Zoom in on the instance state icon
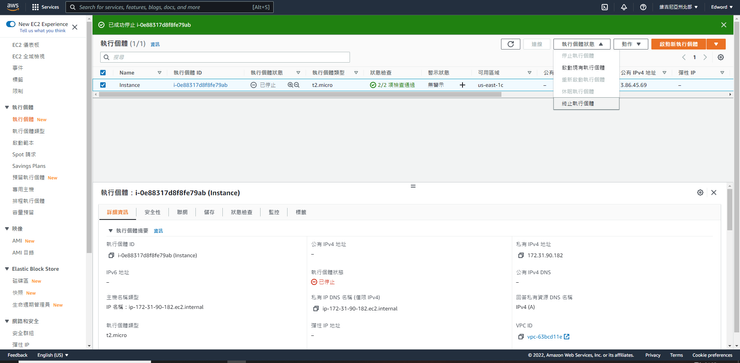740x363 pixels. 290,85
